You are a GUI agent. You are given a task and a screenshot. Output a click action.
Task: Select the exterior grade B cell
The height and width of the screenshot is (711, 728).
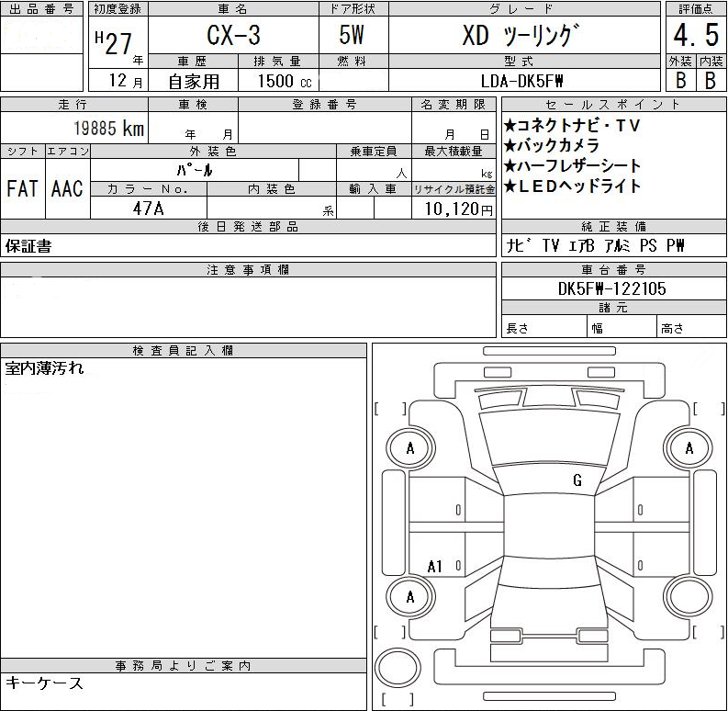click(x=680, y=80)
